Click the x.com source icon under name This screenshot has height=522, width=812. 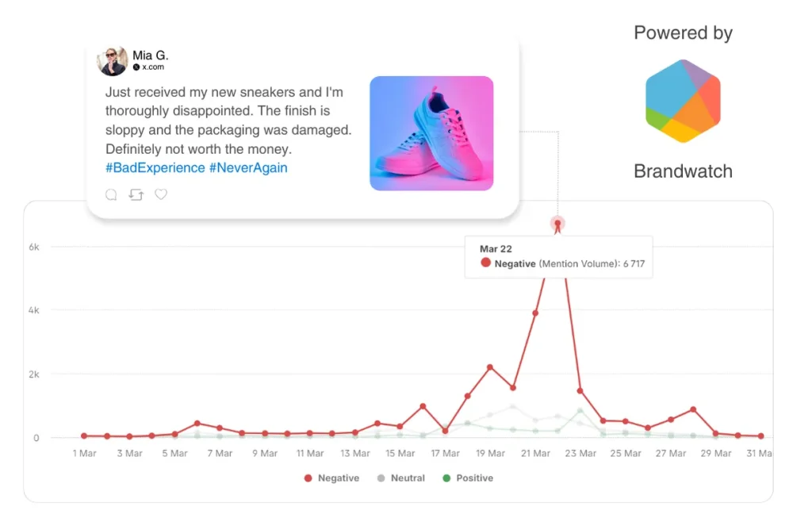pyautogui.click(x=136, y=67)
